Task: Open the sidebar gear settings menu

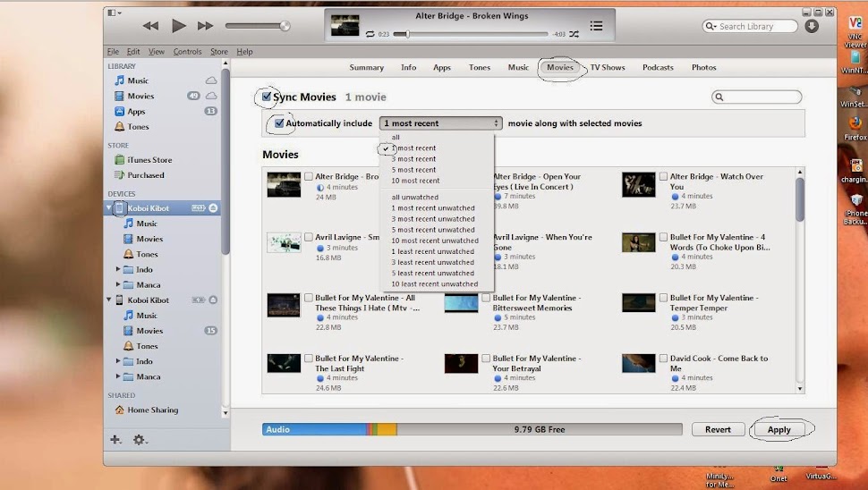Action: click(140, 440)
